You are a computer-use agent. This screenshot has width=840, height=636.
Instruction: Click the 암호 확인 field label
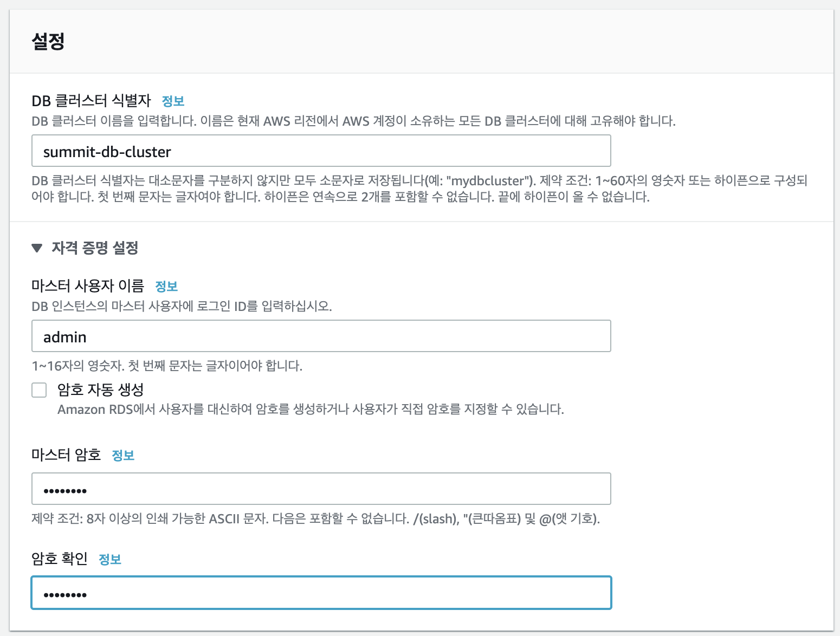tap(60, 559)
